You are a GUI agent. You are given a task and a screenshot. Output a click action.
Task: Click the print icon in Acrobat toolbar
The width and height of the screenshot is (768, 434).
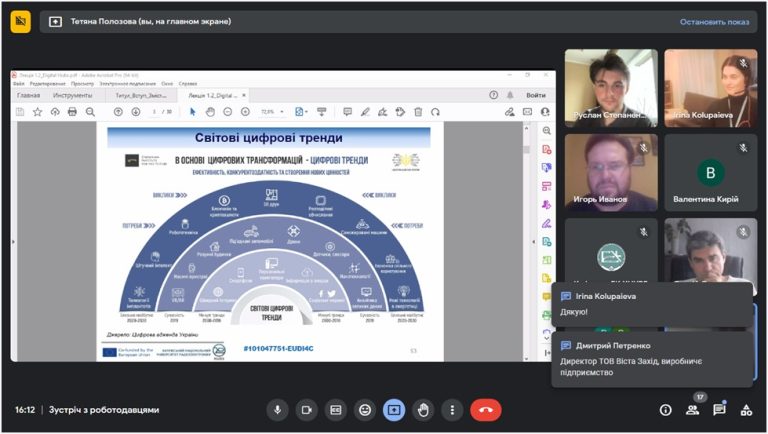[72, 112]
